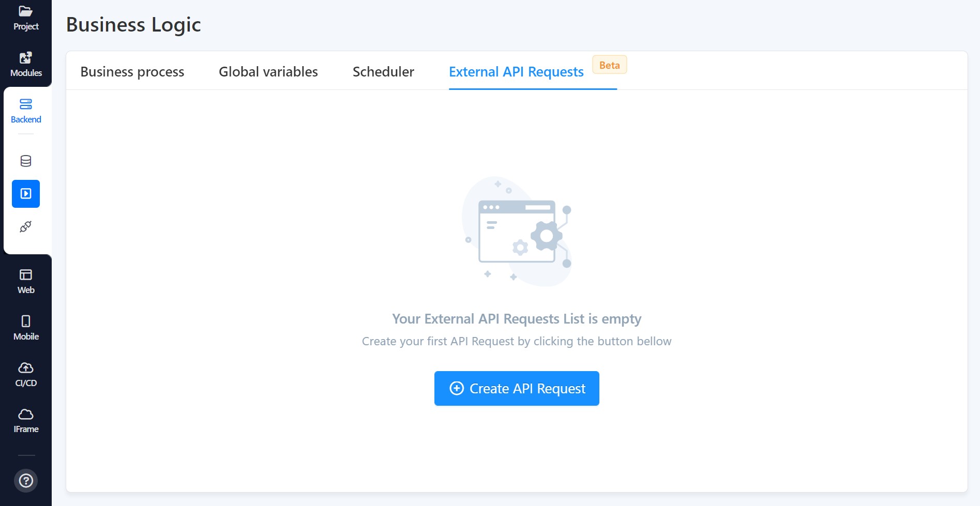Image resolution: width=980 pixels, height=506 pixels.
Task: Click the plus icon inside Create API Request
Action: 456,388
